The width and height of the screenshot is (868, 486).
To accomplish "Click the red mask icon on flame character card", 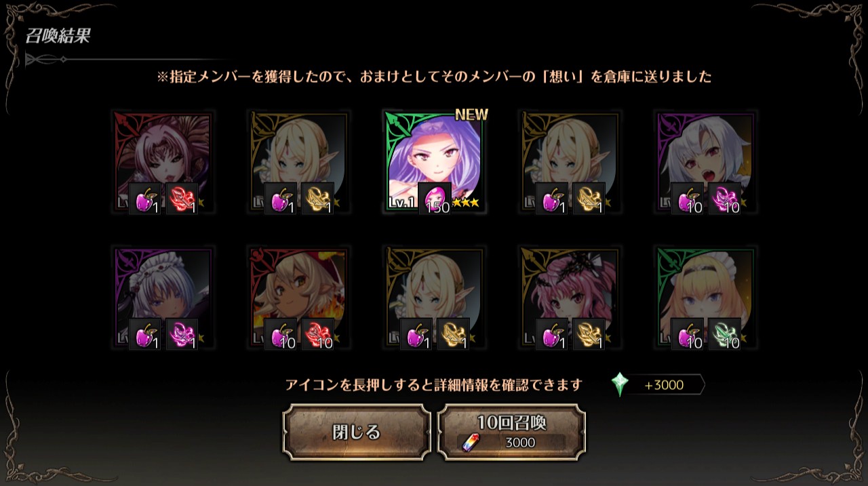I will point(317,334).
